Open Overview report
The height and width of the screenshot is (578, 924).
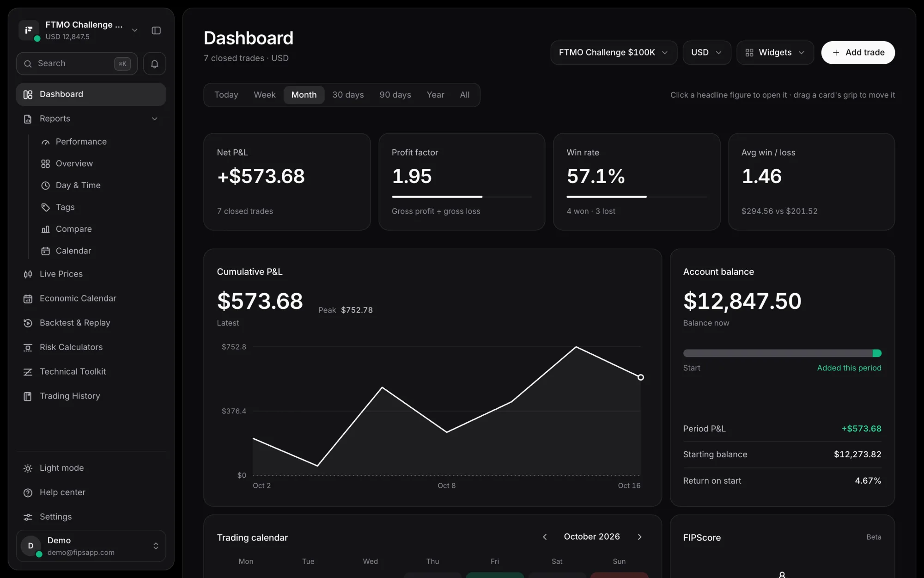(74, 164)
